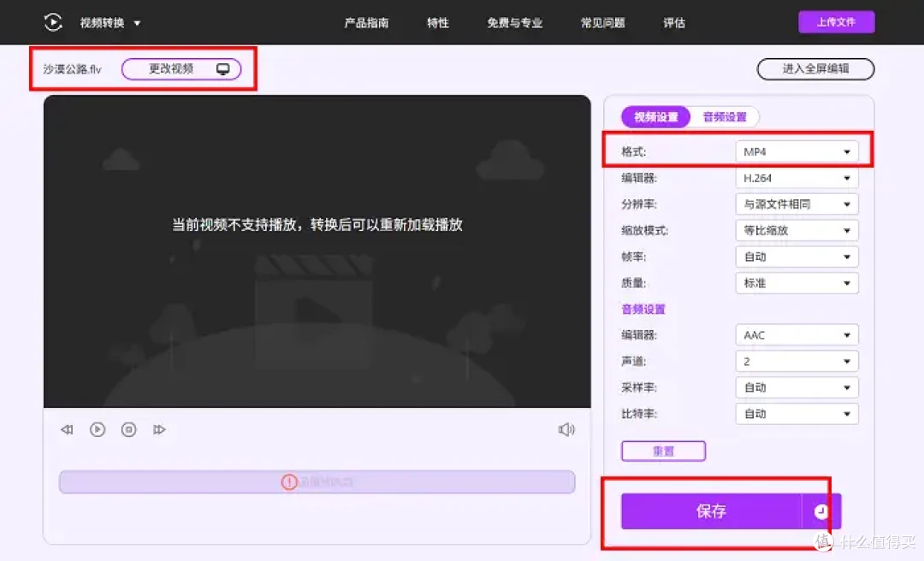Click the clock icon beside 保存
The height and width of the screenshot is (561, 924).
click(x=820, y=511)
